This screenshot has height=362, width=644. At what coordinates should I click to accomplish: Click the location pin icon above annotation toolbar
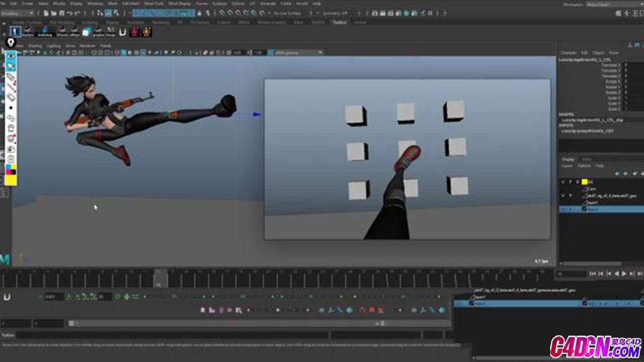[11, 42]
